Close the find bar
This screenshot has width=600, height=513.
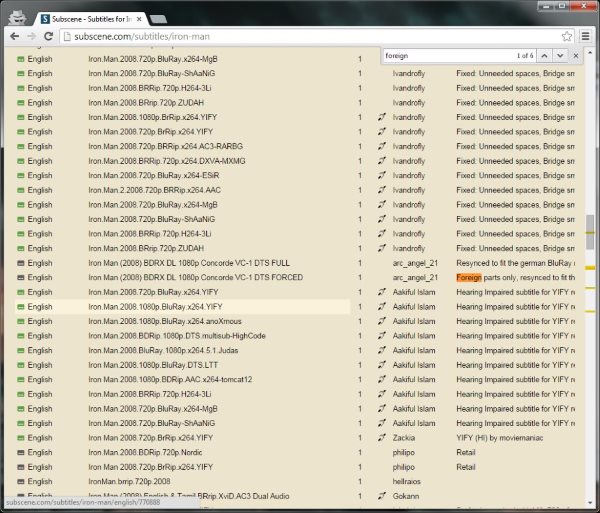pos(576,56)
